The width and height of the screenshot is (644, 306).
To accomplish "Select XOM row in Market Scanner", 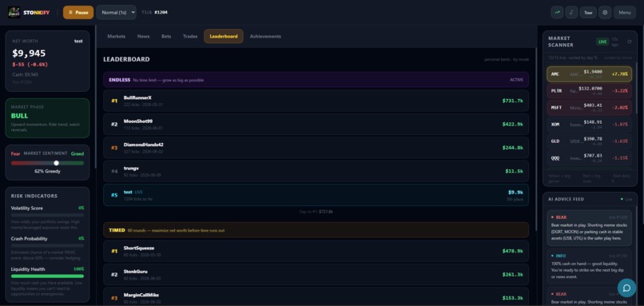I will coord(589,125).
